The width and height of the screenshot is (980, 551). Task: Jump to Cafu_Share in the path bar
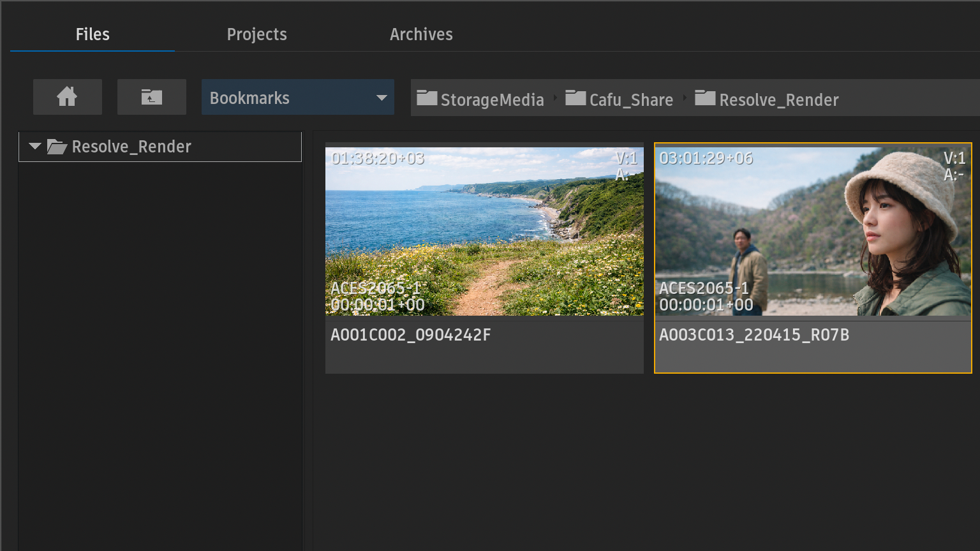(631, 100)
